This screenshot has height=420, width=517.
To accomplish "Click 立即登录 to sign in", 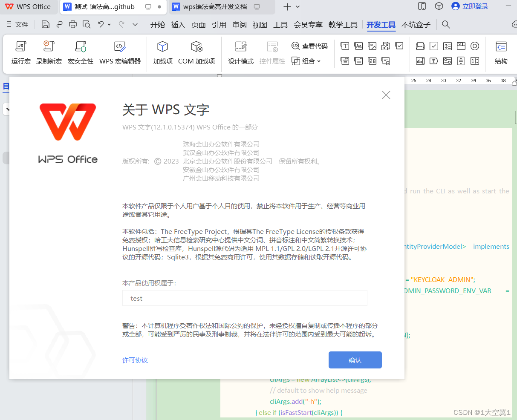I will (x=470, y=6).
